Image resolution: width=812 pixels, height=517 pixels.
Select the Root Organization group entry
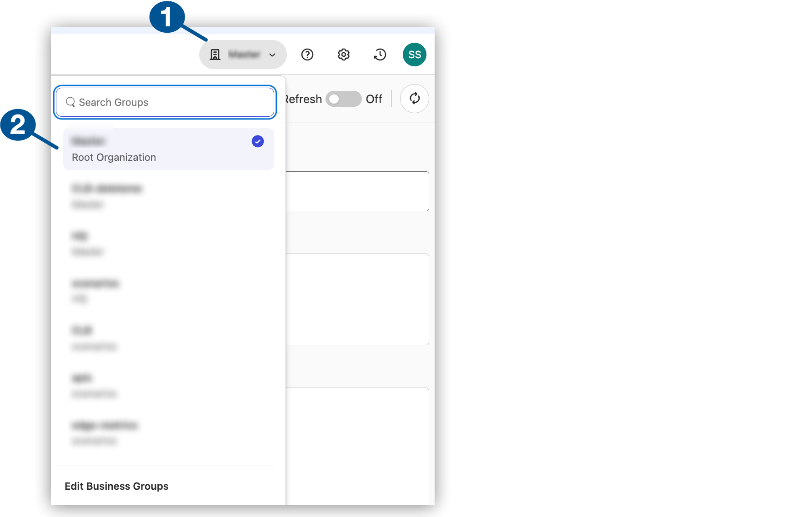click(x=168, y=149)
